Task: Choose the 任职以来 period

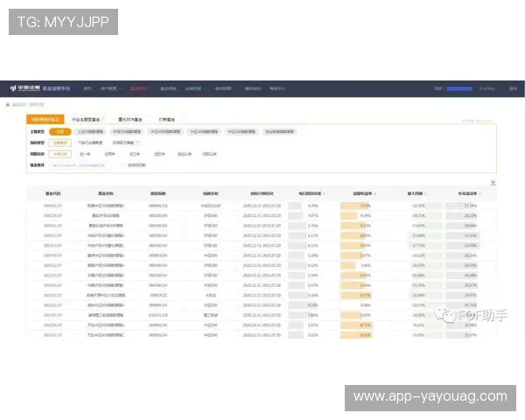Action: pos(209,154)
